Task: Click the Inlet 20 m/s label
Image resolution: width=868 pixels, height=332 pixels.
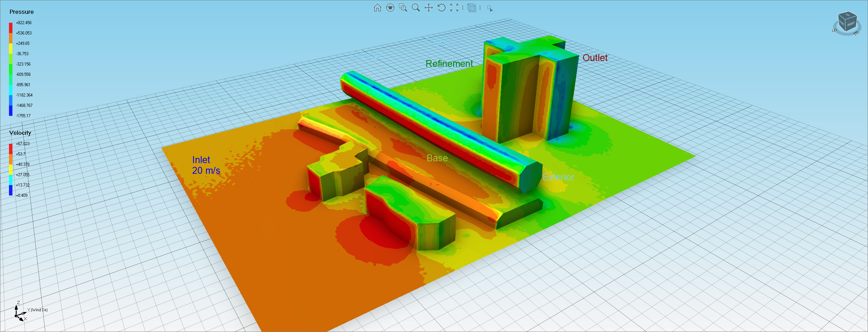Action: click(206, 165)
